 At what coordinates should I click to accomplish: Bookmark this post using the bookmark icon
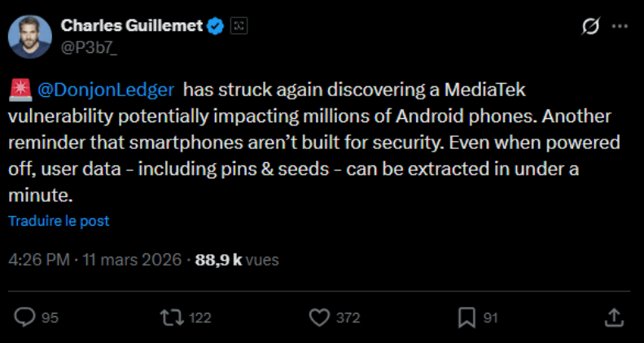coord(467,317)
